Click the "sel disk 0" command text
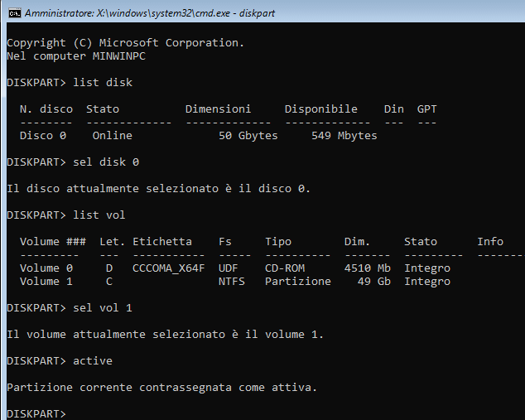Screen dimensions: 525x420 pyautogui.click(x=105, y=162)
